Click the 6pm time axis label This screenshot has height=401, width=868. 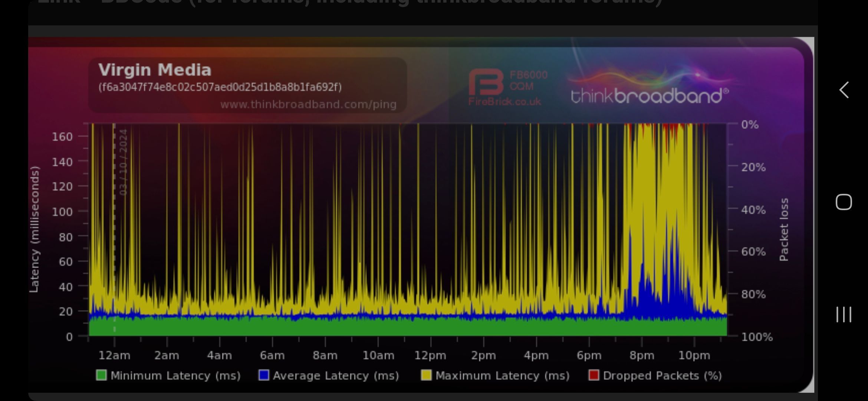(x=589, y=356)
